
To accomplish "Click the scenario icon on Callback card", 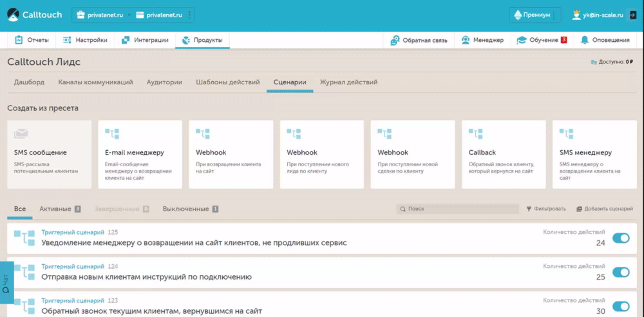I will point(475,133).
